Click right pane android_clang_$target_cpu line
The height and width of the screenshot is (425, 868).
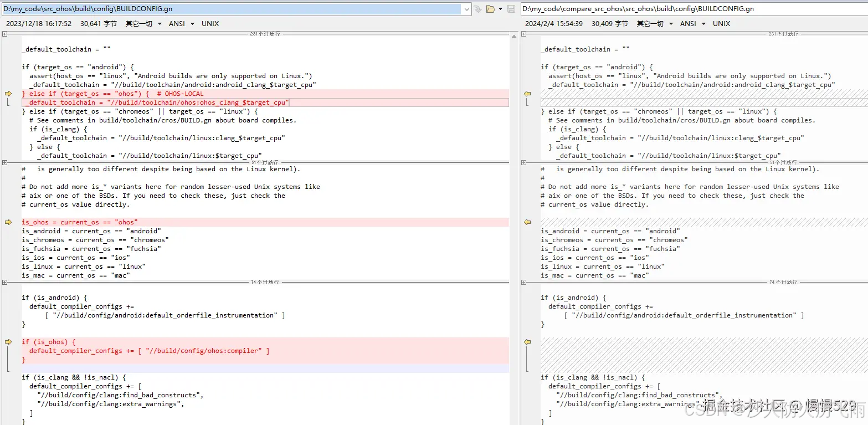coord(691,85)
